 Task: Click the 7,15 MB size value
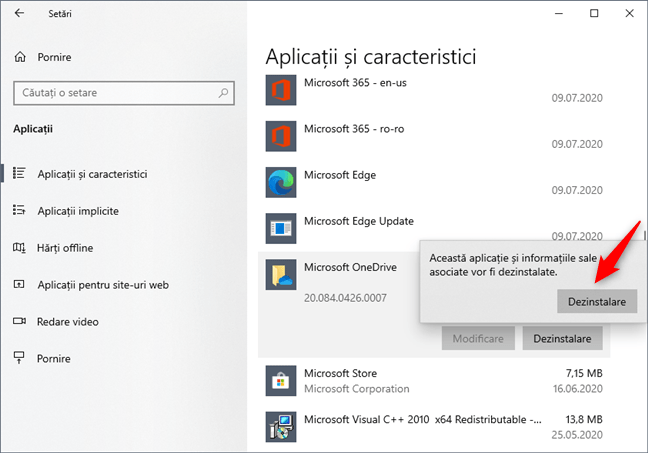(584, 373)
